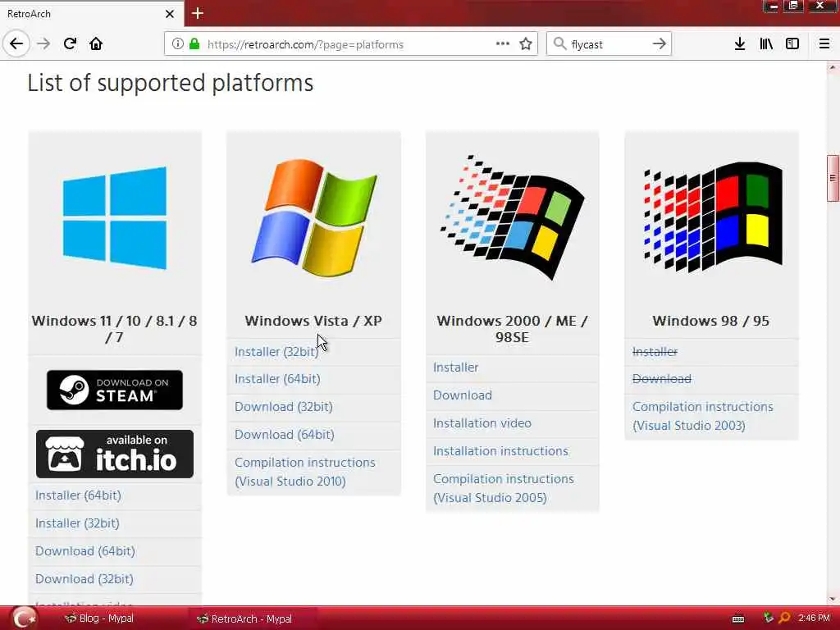
Task: Open Vista / XP Installer (64bit) link
Action: click(x=277, y=379)
